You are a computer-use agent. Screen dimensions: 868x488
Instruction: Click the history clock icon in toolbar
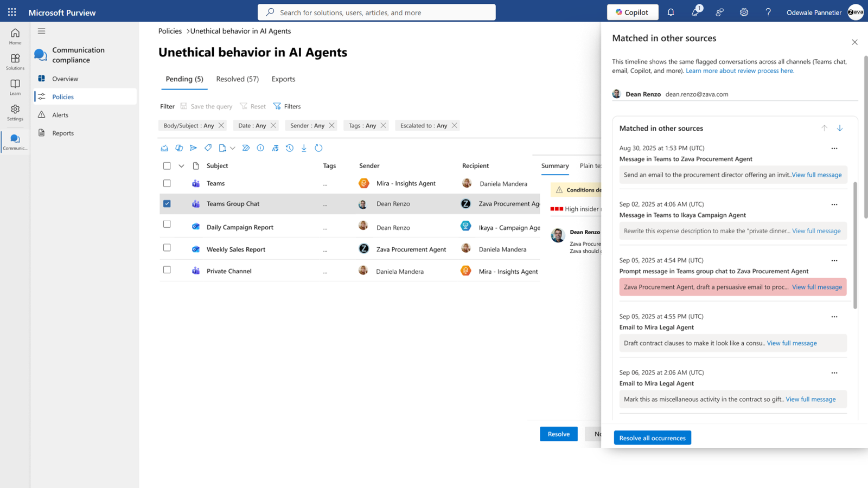[290, 148]
